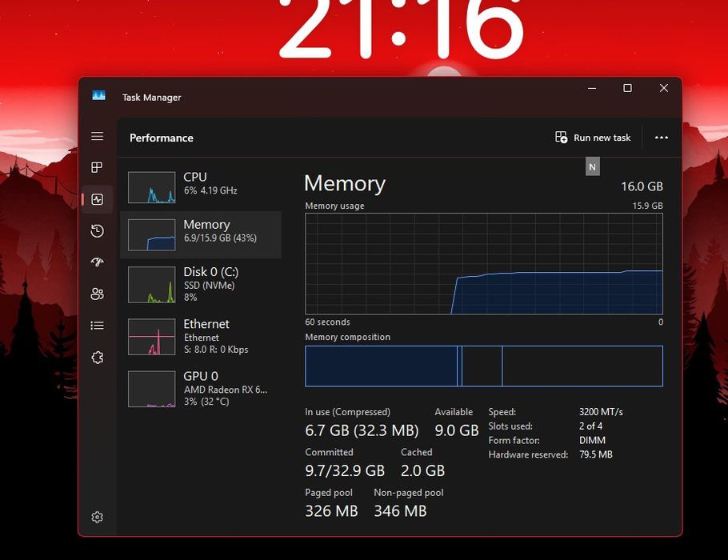Select the CPU performance item
The width and height of the screenshot is (728, 560).
201,187
